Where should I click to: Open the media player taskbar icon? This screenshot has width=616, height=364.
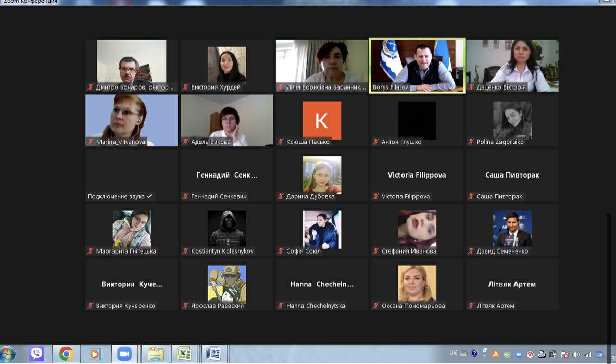coord(95,354)
